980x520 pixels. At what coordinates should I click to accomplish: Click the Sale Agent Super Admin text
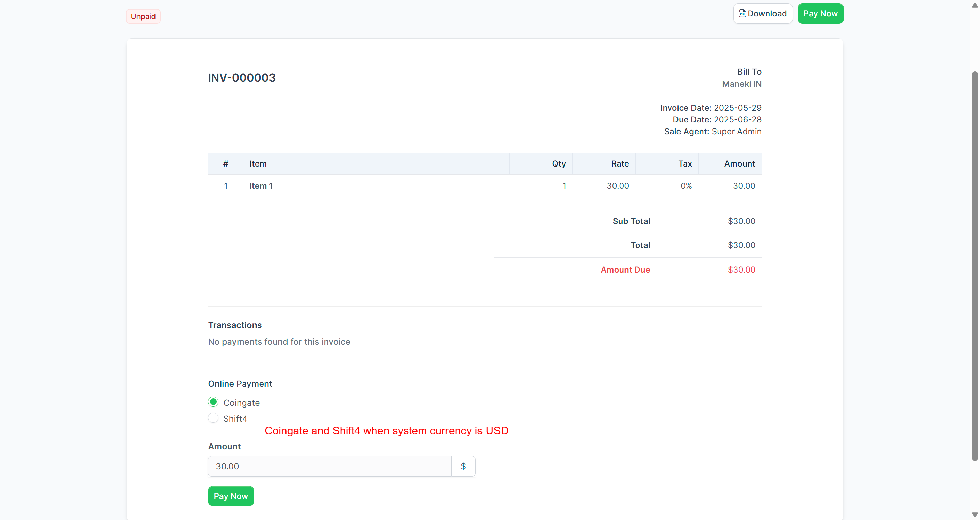(x=713, y=131)
